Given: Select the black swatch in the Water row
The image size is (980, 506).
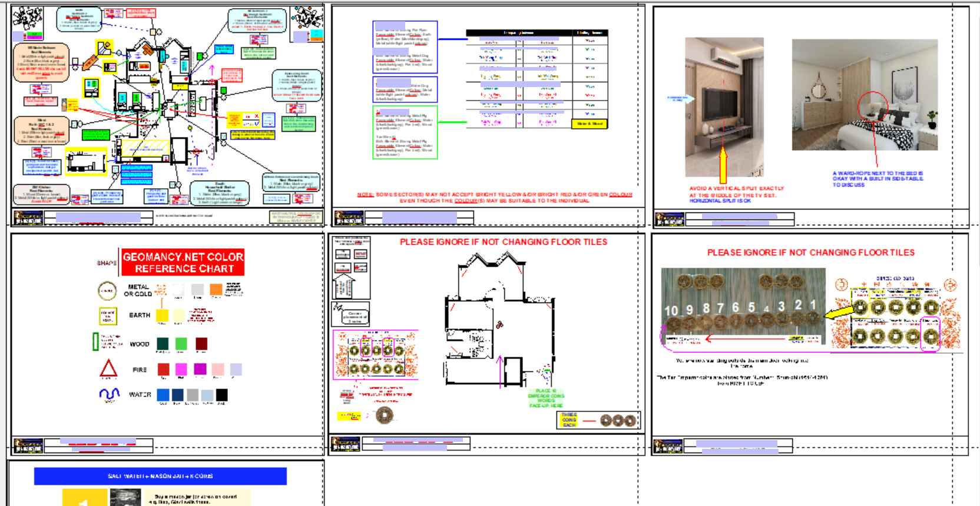Looking at the screenshot, I should coord(221,395).
